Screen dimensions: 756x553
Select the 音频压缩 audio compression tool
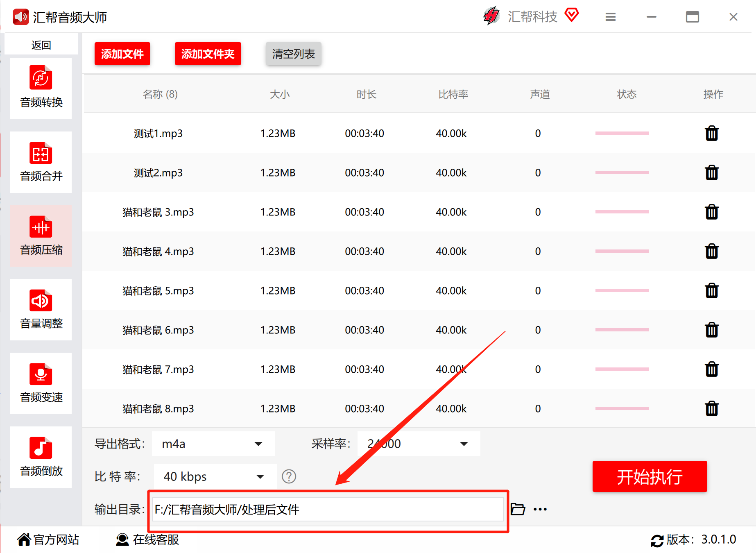pos(41,236)
